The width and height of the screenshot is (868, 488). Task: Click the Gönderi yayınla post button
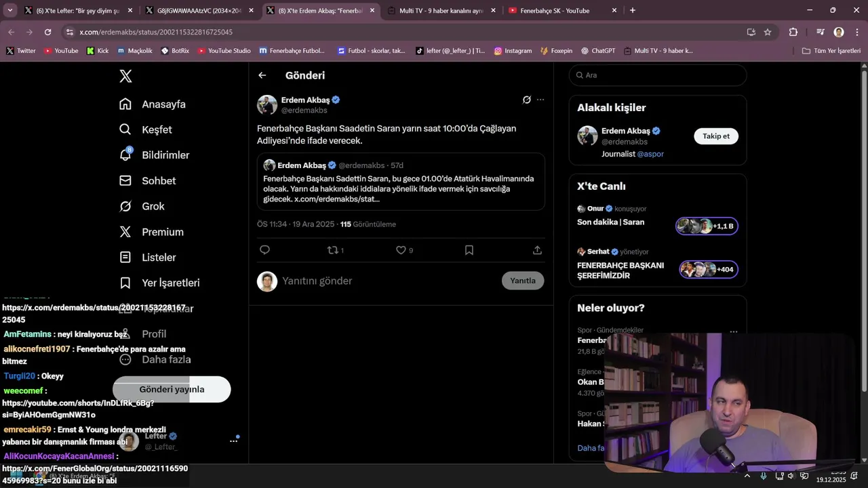click(x=172, y=389)
